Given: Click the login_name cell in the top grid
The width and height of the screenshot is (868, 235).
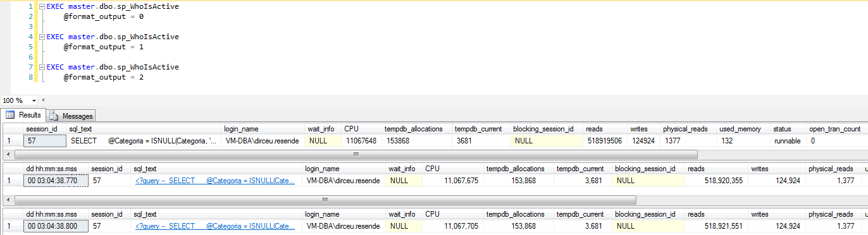Looking at the screenshot, I should point(263,141).
